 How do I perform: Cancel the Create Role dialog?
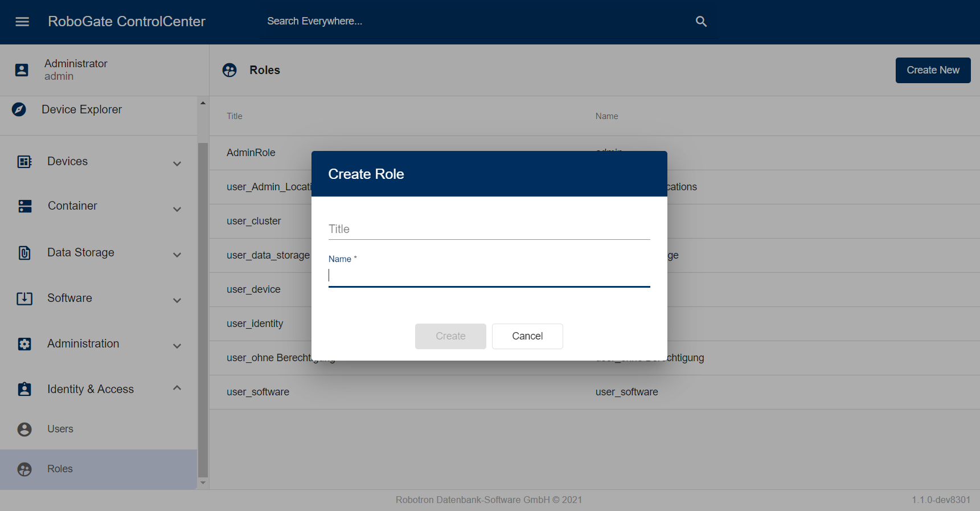tap(527, 336)
